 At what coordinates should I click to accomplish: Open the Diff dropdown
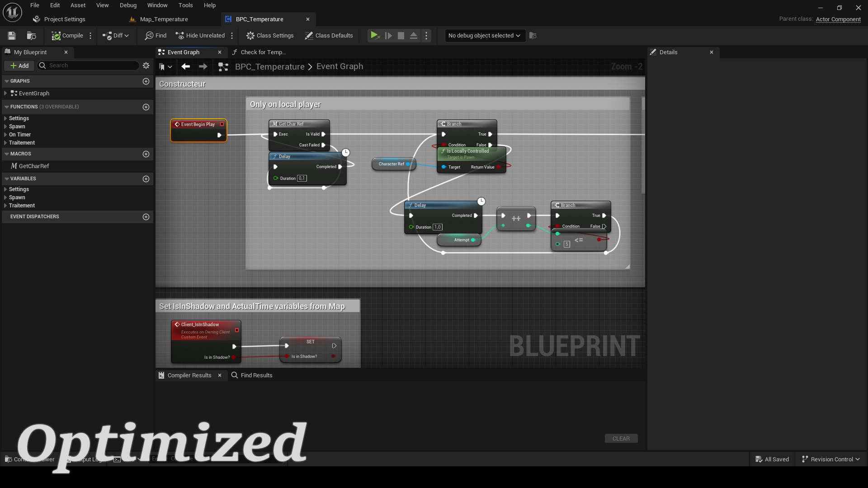click(116, 36)
